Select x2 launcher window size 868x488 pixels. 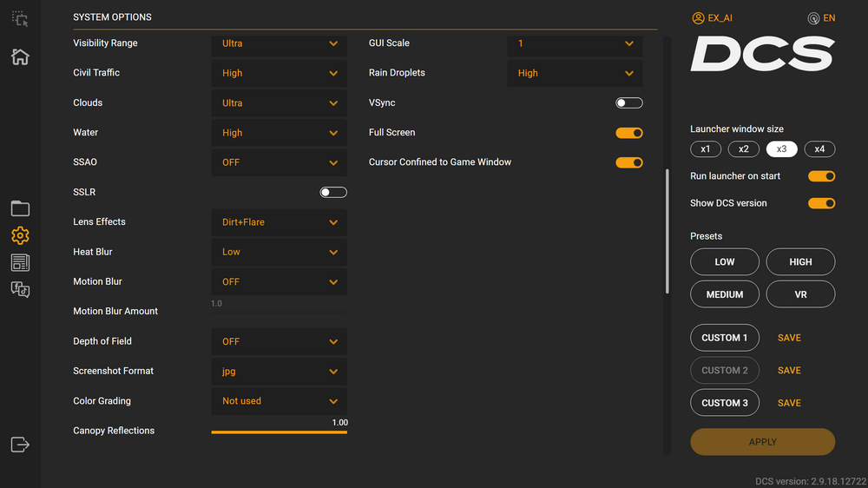click(743, 149)
